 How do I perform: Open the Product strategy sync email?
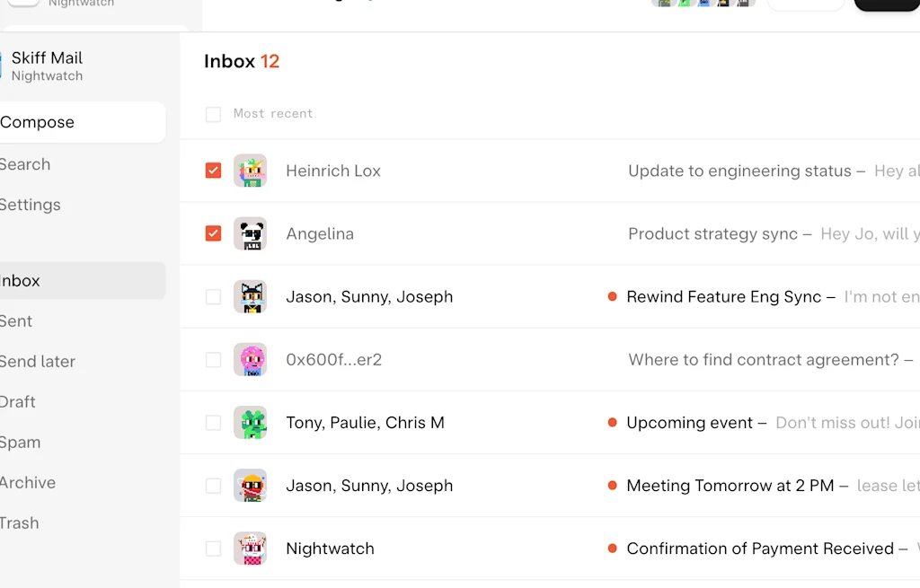click(x=712, y=233)
